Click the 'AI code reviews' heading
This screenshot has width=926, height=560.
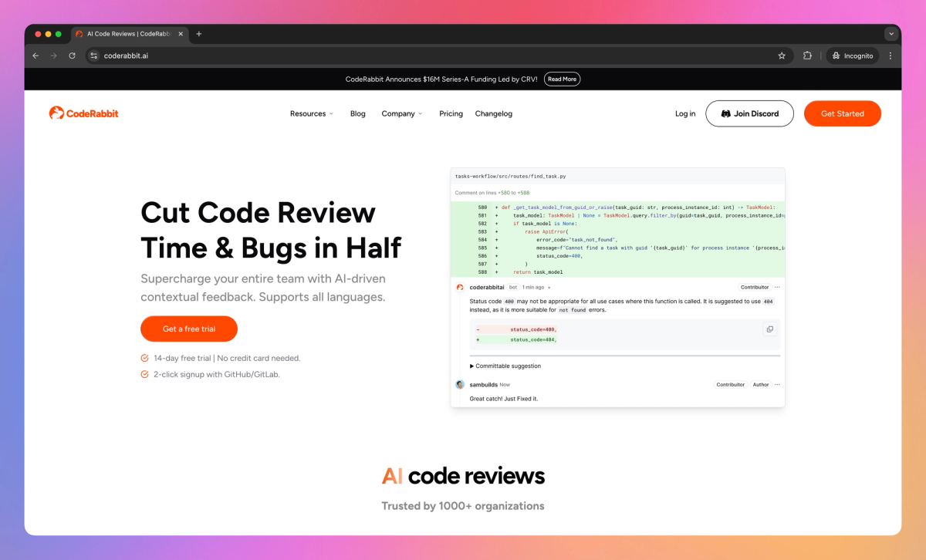click(463, 476)
